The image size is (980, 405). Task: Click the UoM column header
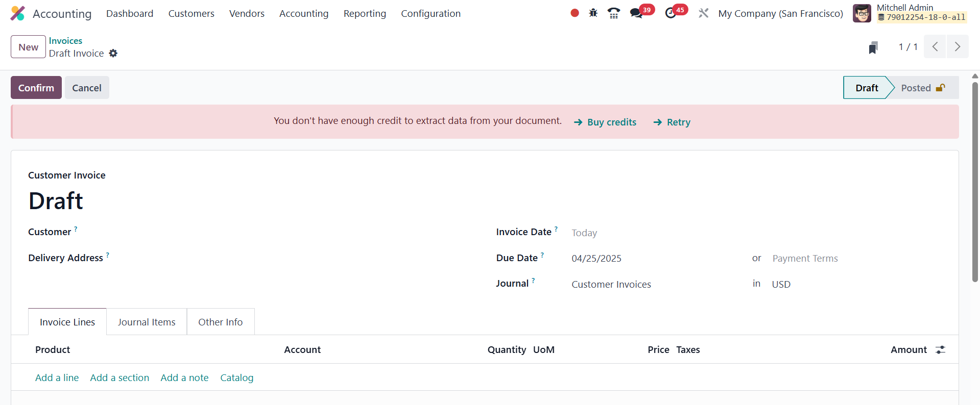coord(544,350)
